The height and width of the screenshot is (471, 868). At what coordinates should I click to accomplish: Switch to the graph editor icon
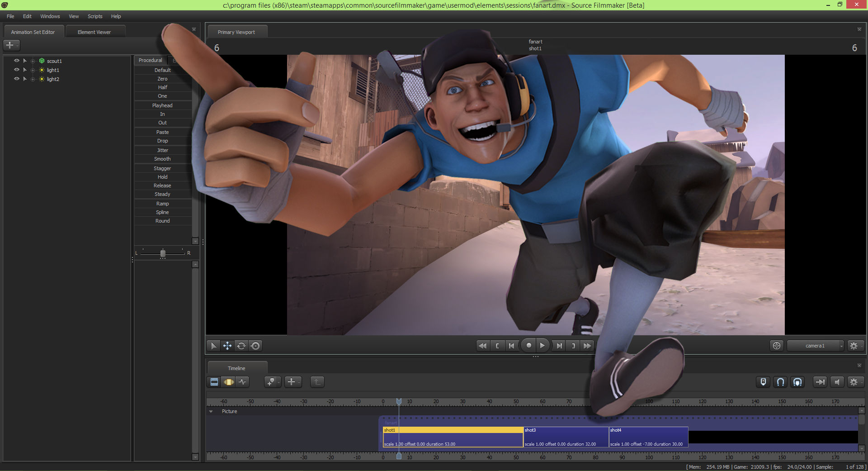[243, 382]
